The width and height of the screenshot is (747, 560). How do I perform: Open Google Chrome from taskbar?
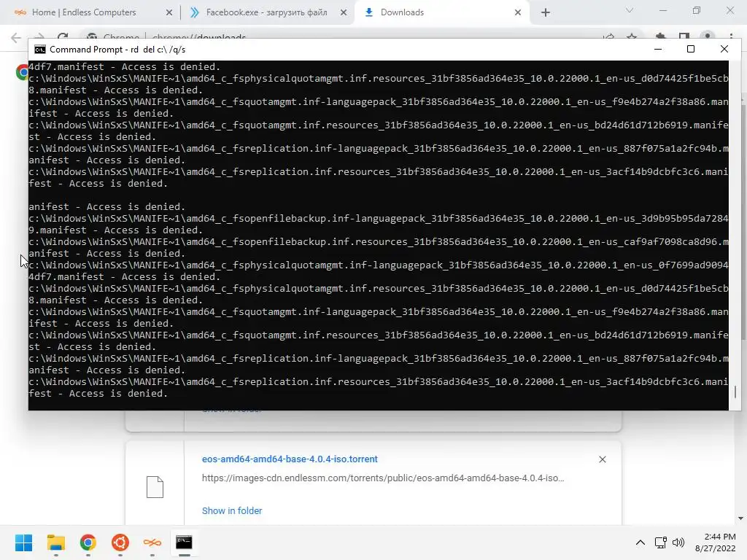click(88, 542)
